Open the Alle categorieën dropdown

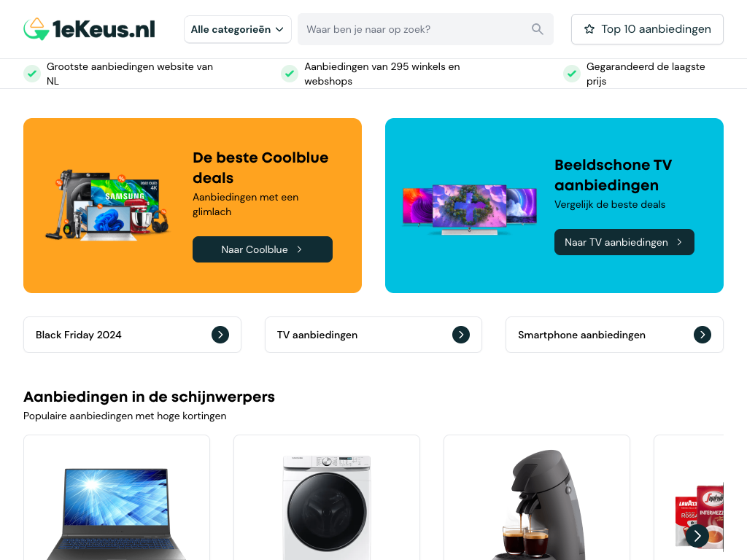click(238, 29)
